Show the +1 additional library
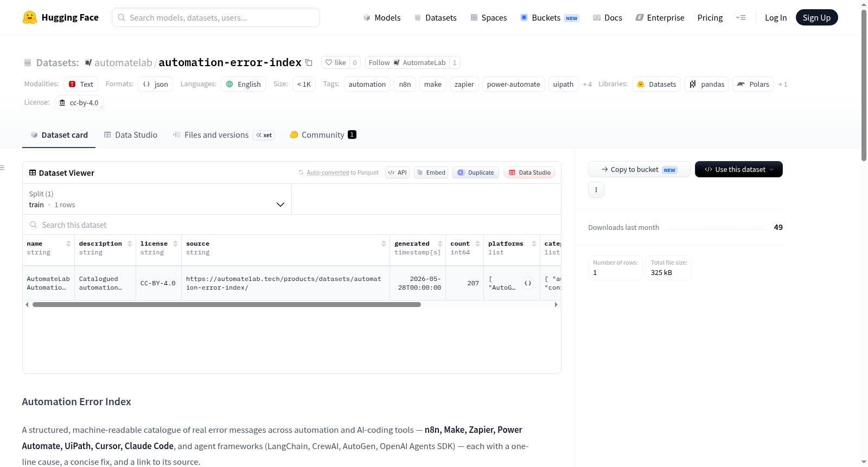The width and height of the screenshot is (868, 467). click(x=783, y=84)
